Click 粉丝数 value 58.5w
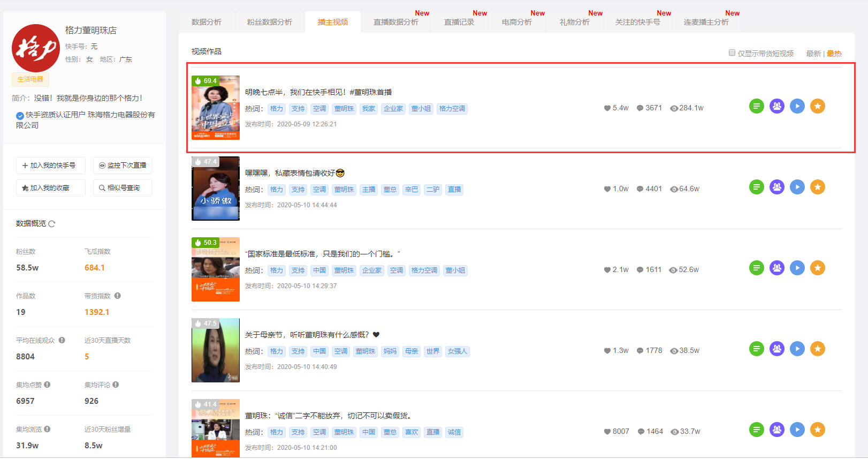Screen dimensions: 868x459 pos(27,268)
